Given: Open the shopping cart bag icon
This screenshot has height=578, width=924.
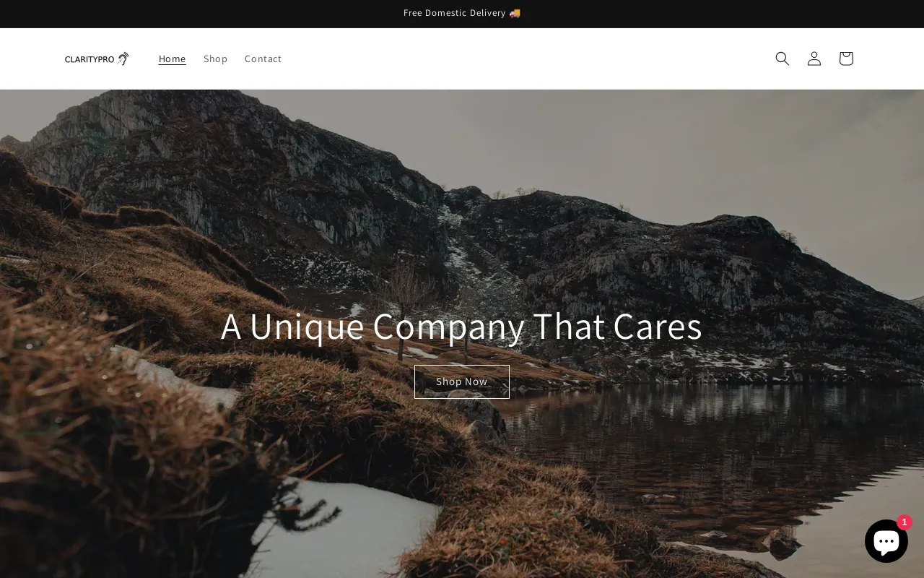Looking at the screenshot, I should [846, 59].
